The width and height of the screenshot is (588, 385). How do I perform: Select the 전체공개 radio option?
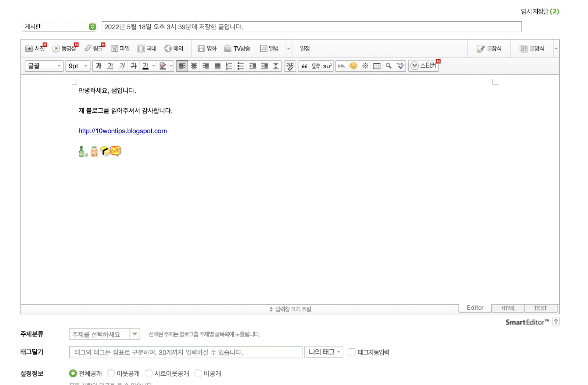click(x=73, y=373)
